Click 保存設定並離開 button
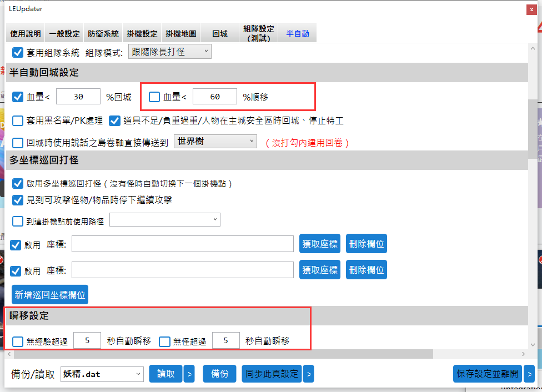 [488, 374]
